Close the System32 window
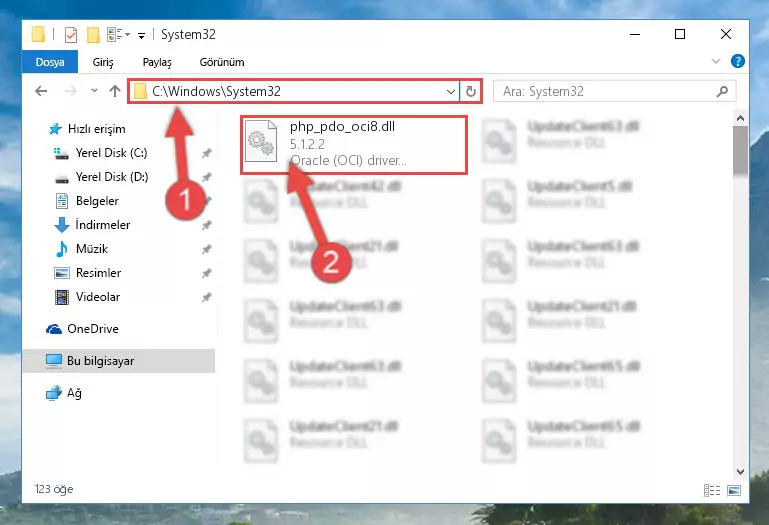This screenshot has height=525, width=769. click(x=726, y=34)
